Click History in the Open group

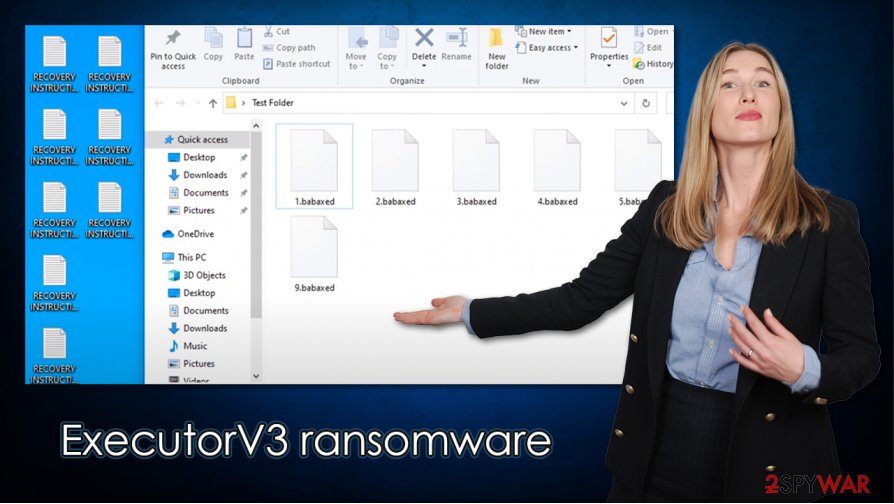(653, 64)
